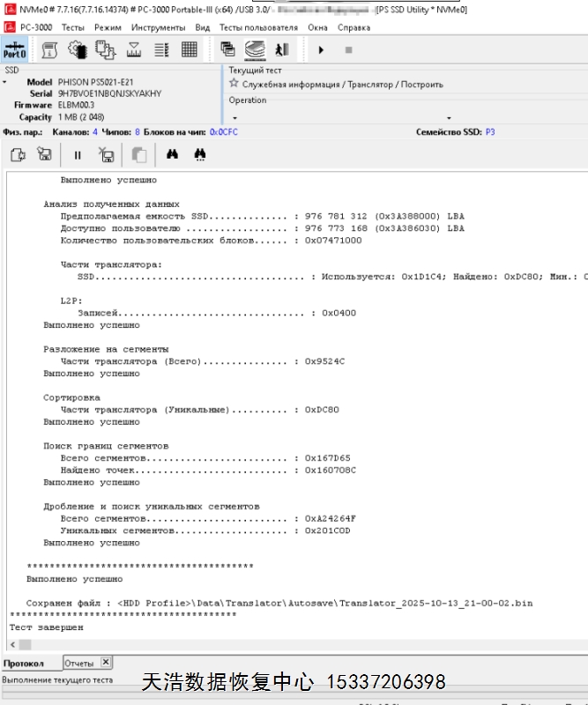The width and height of the screenshot is (588, 705).
Task: Click the exit running-man icon in the toolbar
Action: (x=281, y=49)
